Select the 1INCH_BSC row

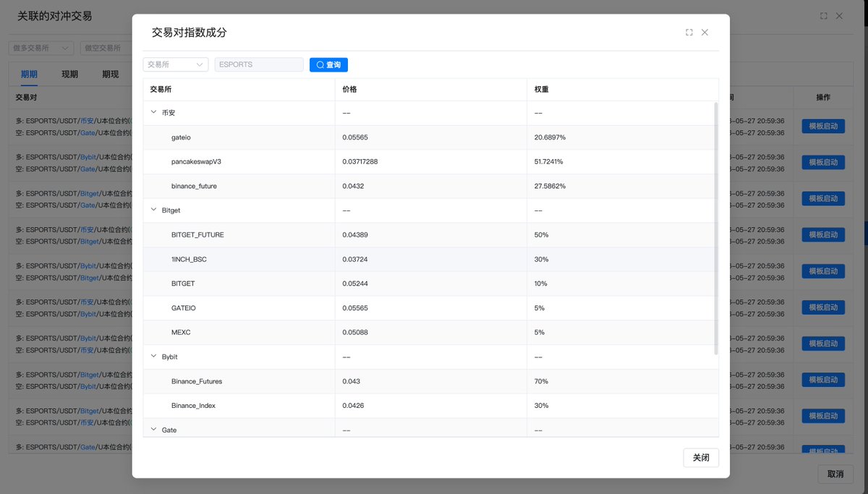[431, 259]
